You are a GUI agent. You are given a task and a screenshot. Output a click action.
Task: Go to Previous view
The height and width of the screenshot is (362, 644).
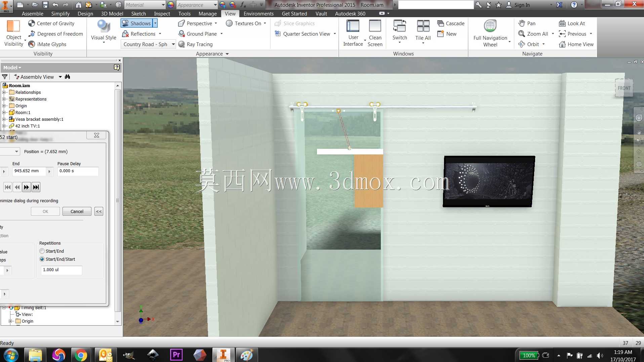(572, 34)
